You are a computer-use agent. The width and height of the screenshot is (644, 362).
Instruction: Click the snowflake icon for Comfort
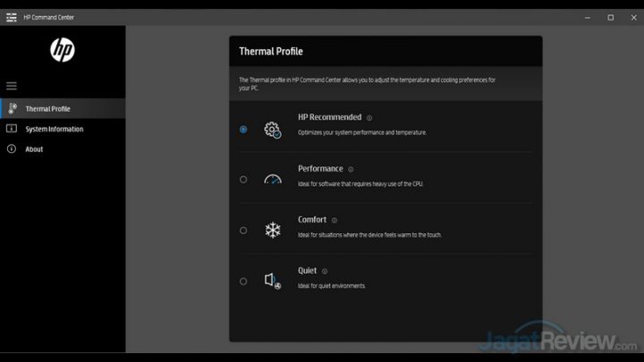coord(273,231)
